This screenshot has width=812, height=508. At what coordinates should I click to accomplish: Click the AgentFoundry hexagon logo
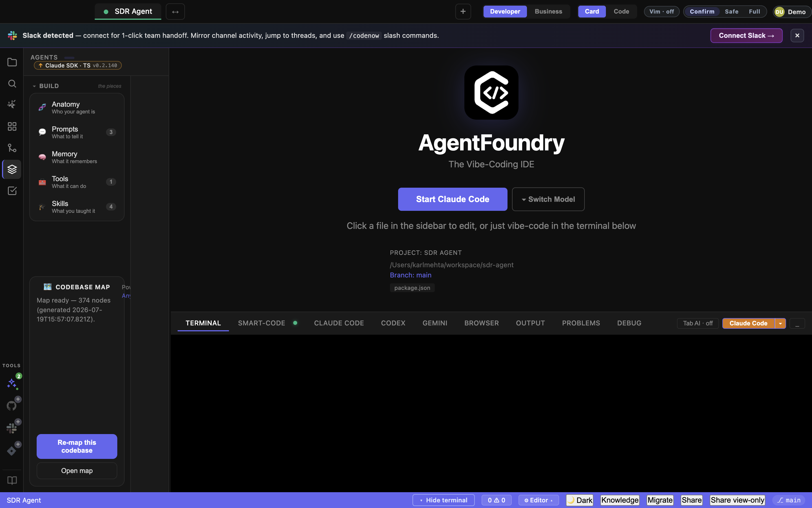pos(491,92)
